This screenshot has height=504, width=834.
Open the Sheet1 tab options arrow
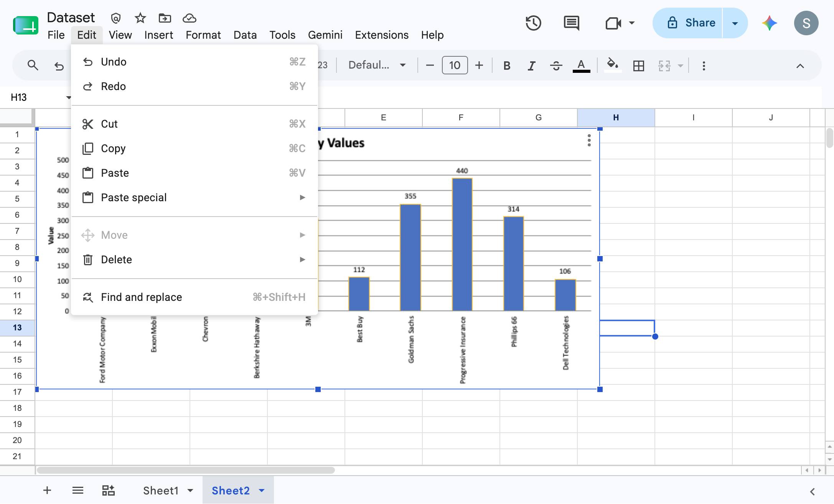[190, 491]
